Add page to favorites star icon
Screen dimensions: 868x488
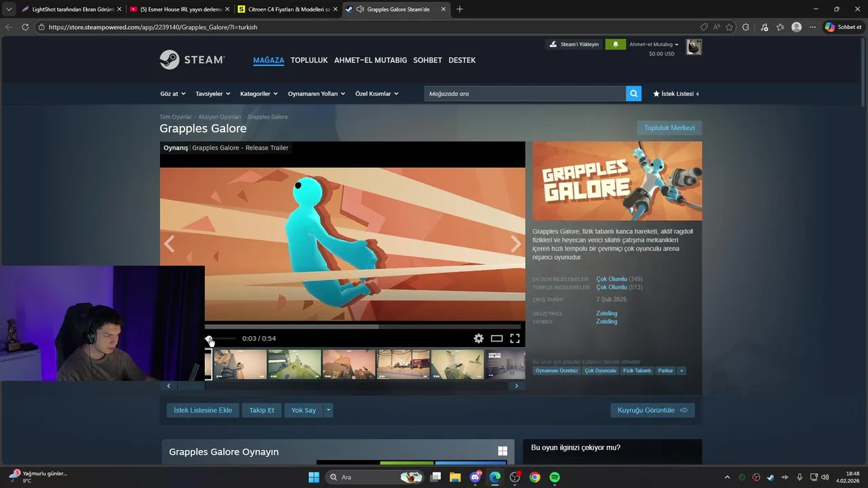(729, 27)
